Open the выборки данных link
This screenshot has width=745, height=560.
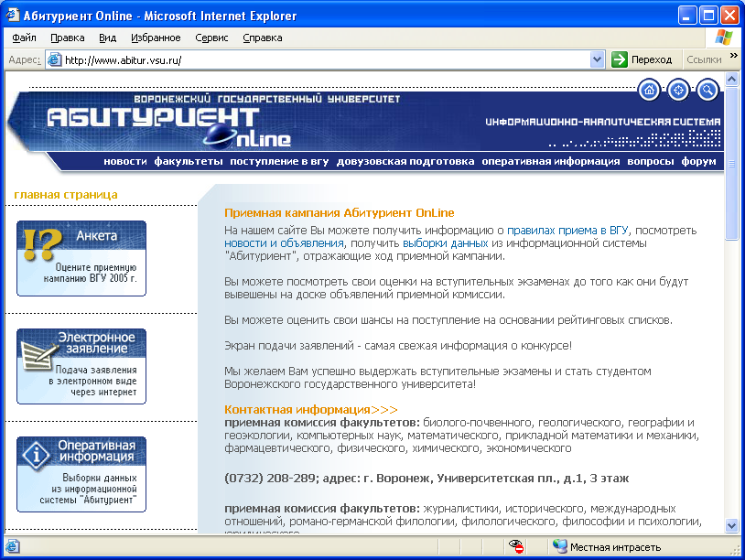[445, 243]
